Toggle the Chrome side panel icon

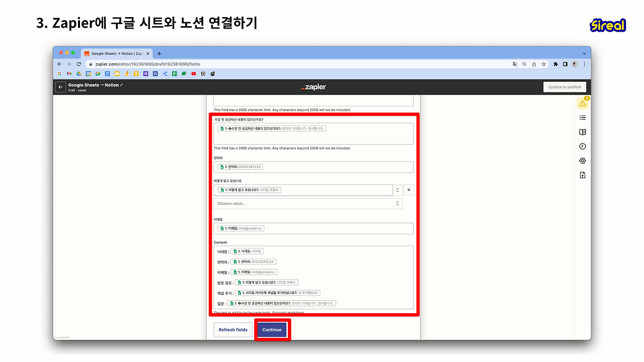click(x=565, y=64)
